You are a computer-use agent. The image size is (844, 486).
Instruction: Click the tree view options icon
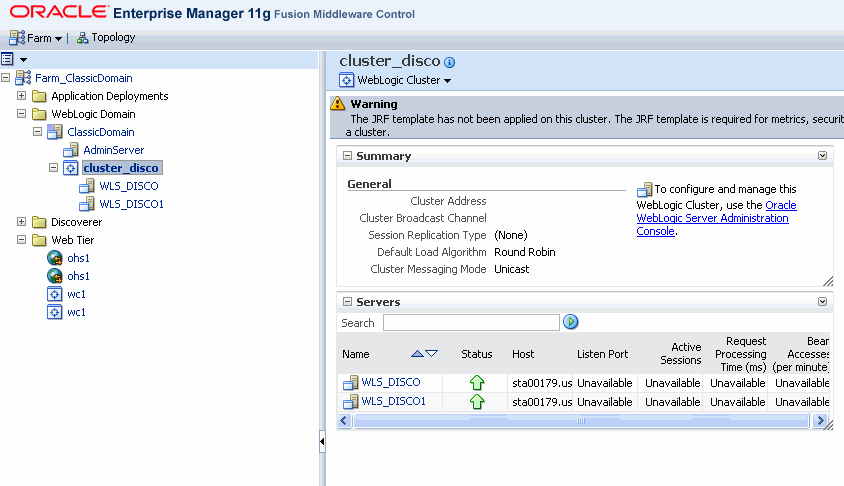8,60
